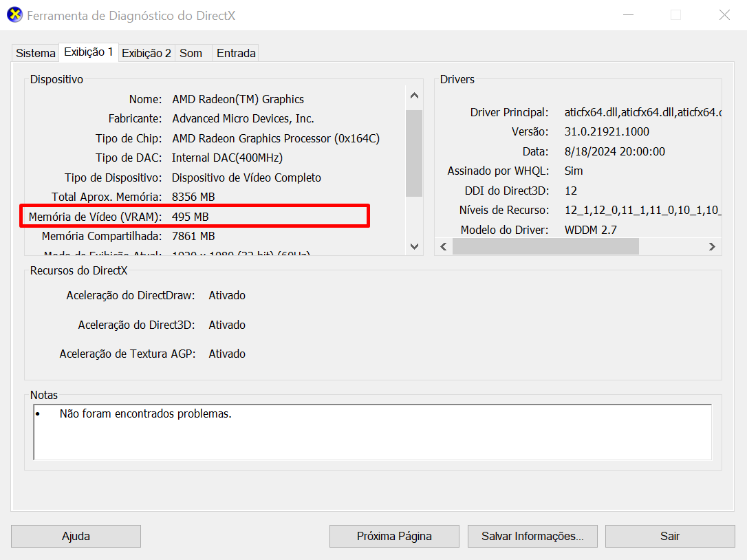This screenshot has width=747, height=560.
Task: Click the note Não foram encontrados problemas
Action: click(145, 413)
